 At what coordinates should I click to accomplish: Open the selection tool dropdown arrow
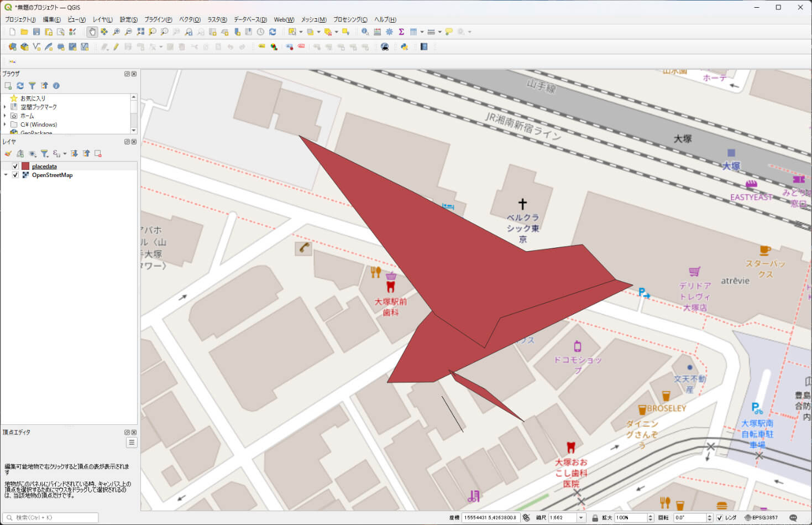coord(301,32)
